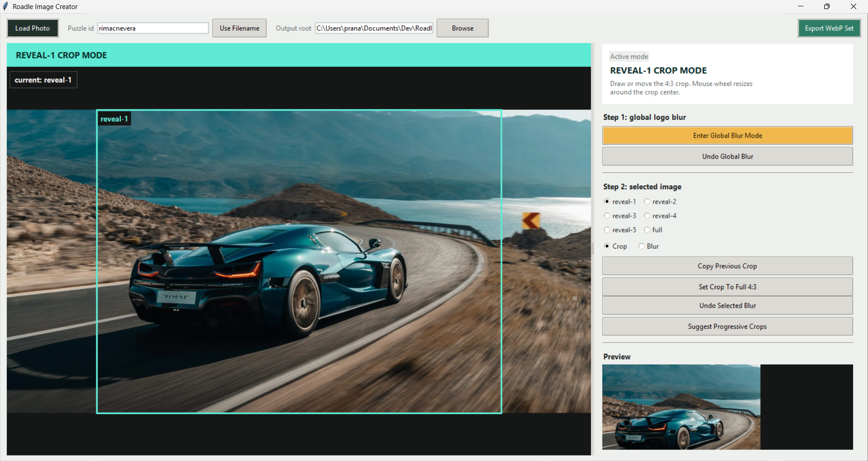This screenshot has height=461, width=868.
Task: Minimize the Roadle Image Creator window
Action: click(801, 6)
